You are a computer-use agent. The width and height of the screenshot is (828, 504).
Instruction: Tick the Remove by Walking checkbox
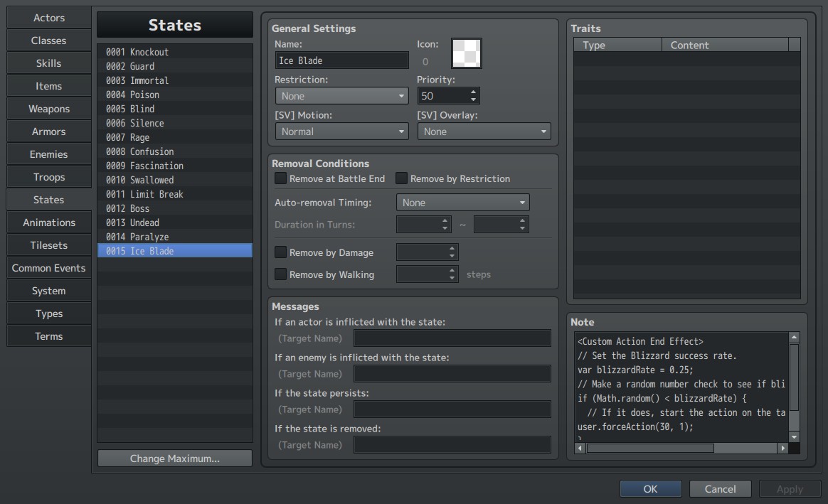[280, 274]
